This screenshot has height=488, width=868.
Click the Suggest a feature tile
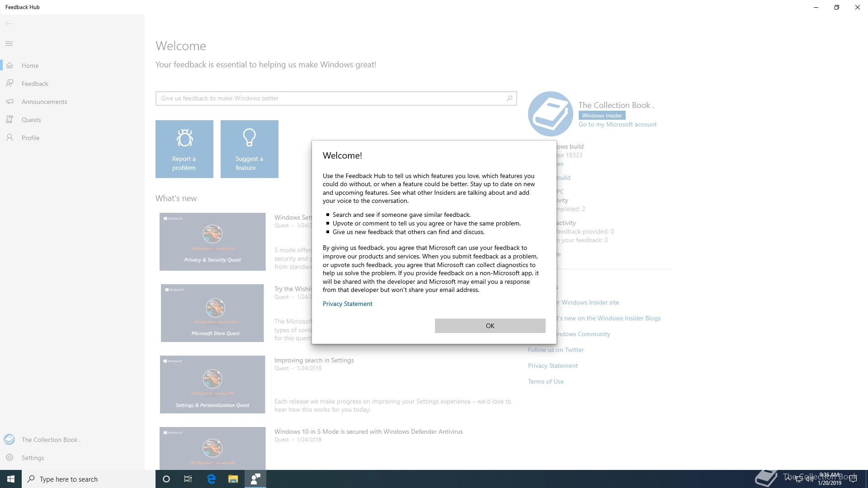250,149
